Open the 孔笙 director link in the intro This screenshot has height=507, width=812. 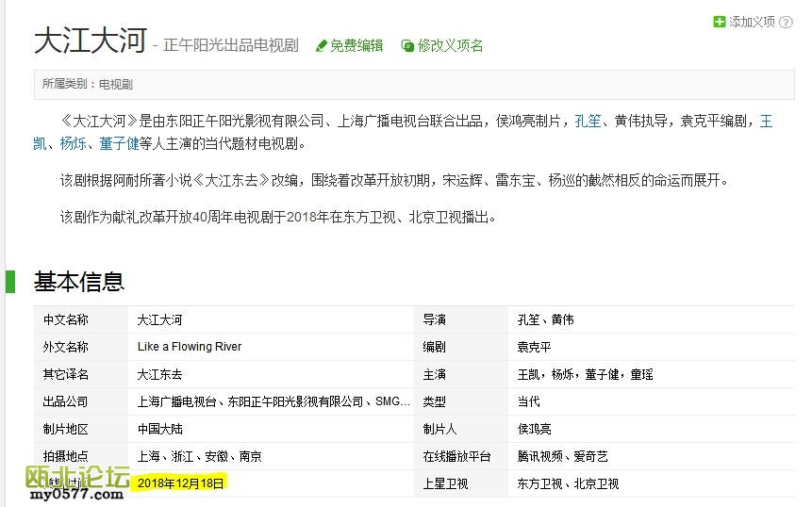point(588,121)
